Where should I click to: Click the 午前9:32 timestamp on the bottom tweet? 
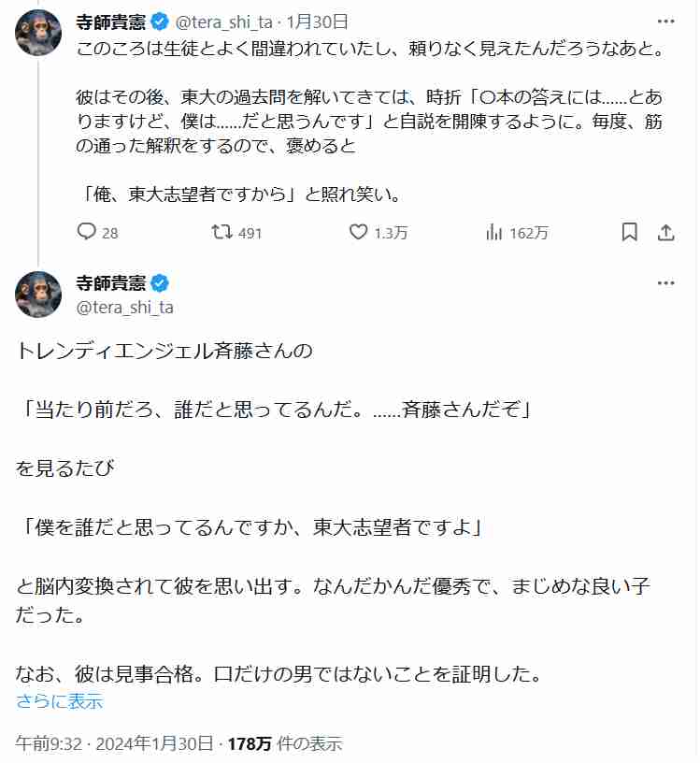click(45, 743)
